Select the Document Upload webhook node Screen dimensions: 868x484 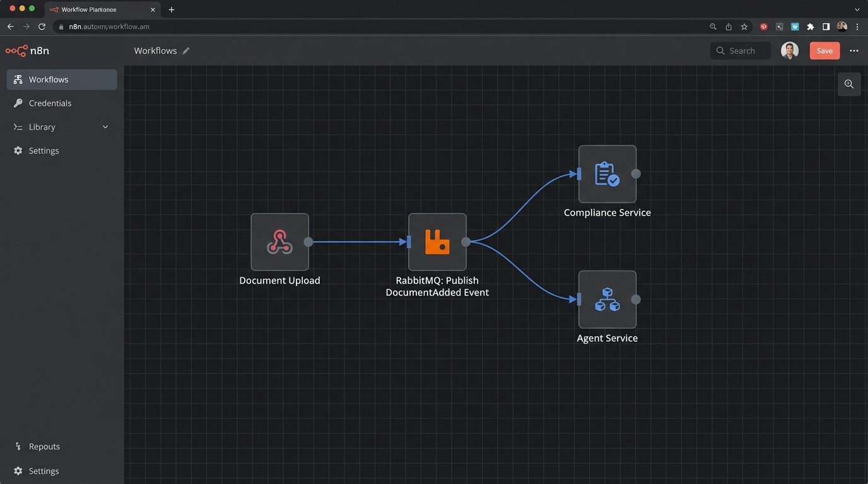click(x=279, y=242)
